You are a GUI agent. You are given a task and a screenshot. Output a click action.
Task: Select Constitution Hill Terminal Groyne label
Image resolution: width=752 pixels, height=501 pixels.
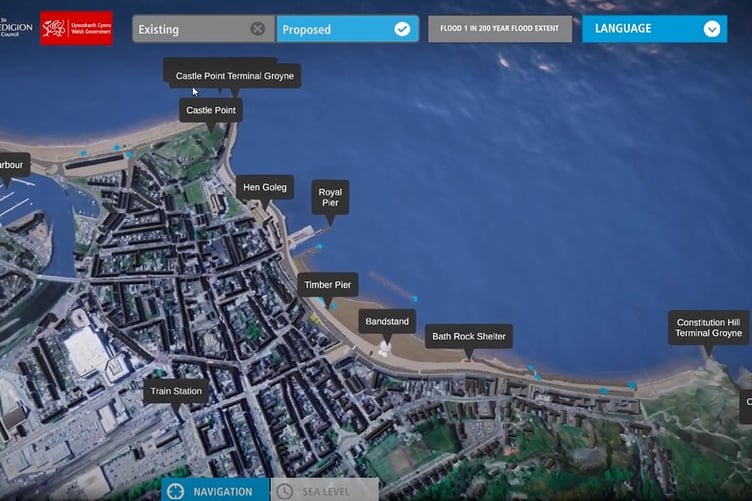click(708, 328)
